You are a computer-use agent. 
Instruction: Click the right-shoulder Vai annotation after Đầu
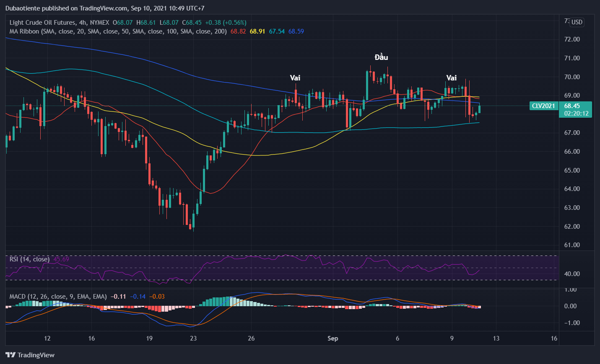click(452, 78)
